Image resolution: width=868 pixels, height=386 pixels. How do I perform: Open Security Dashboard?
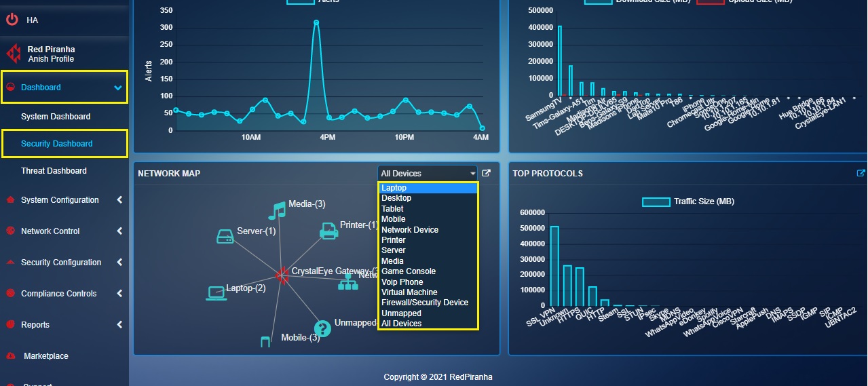[57, 144]
